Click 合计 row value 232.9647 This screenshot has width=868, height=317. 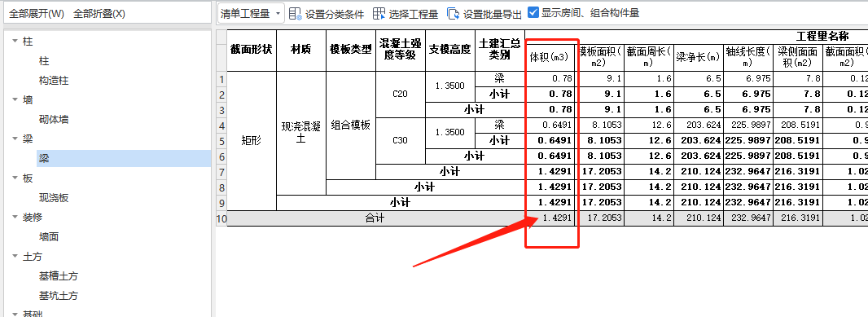(747, 218)
